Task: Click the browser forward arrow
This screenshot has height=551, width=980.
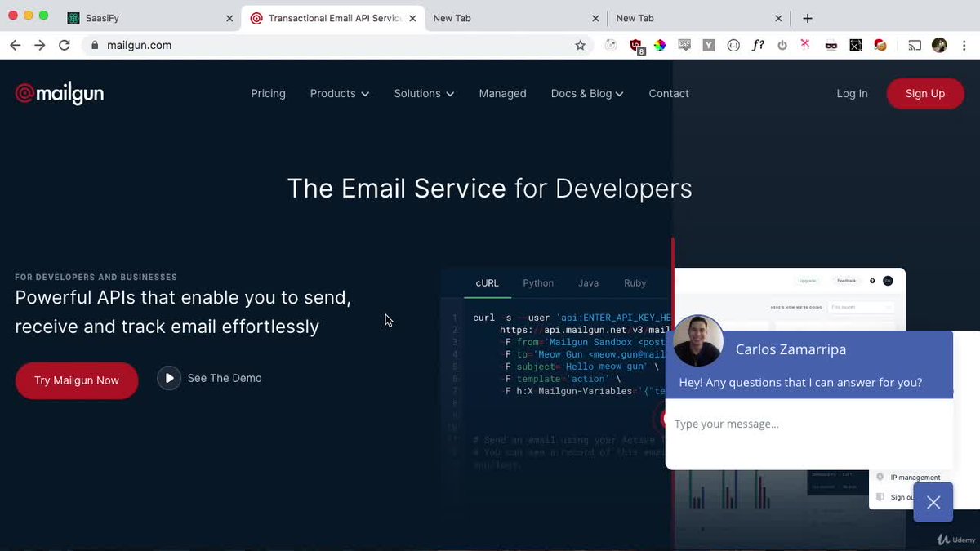Action: [x=39, y=46]
